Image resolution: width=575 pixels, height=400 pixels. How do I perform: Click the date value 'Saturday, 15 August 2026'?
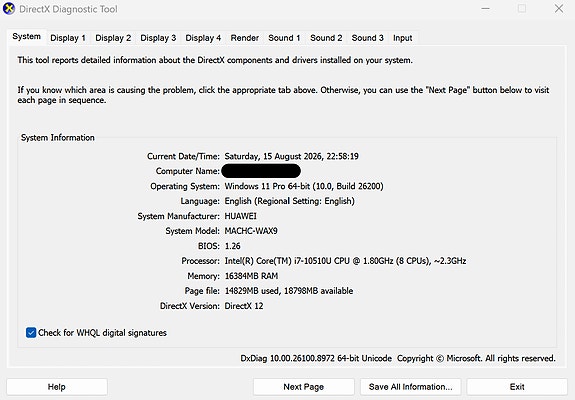point(273,157)
